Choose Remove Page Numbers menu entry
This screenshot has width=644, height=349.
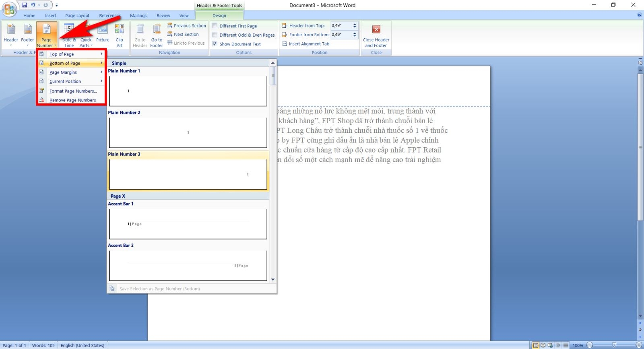[x=71, y=100]
